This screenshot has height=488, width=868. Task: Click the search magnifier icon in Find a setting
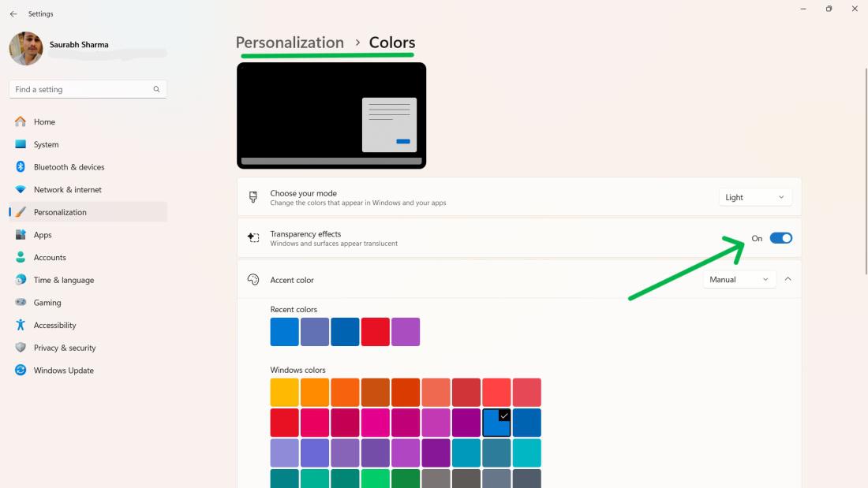click(157, 89)
